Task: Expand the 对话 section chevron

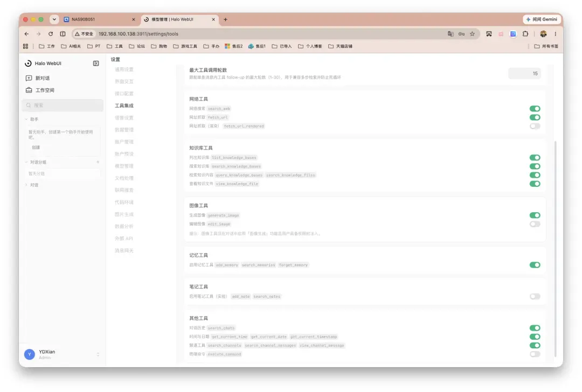Action: click(x=26, y=185)
